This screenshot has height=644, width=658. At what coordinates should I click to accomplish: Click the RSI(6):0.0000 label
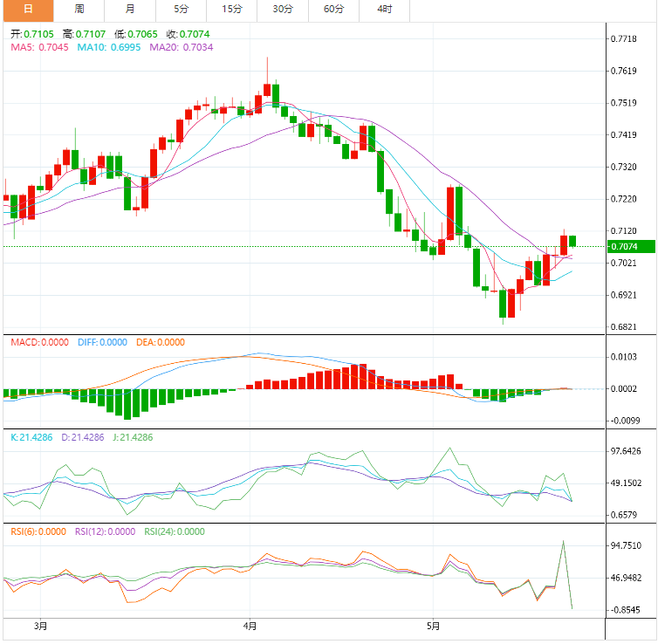pos(38,532)
